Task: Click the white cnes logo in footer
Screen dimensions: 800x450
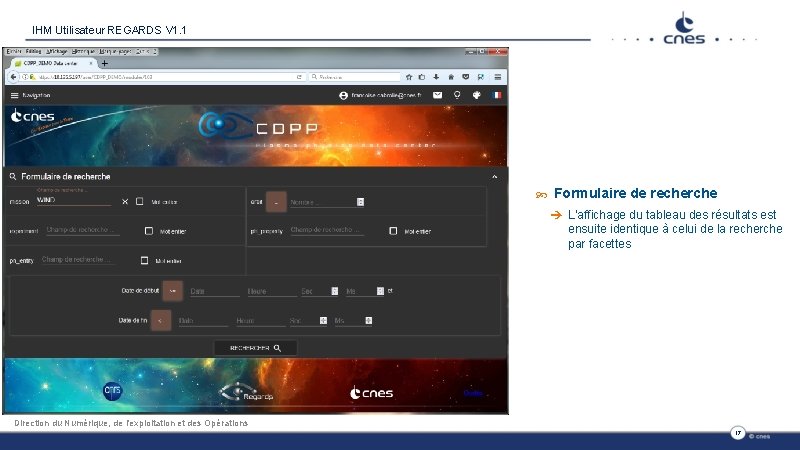Action: pos(371,393)
